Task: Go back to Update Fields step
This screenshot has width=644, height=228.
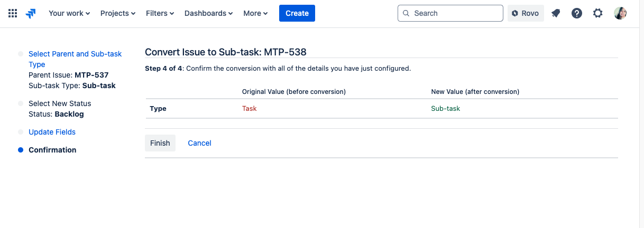Action: (52, 132)
